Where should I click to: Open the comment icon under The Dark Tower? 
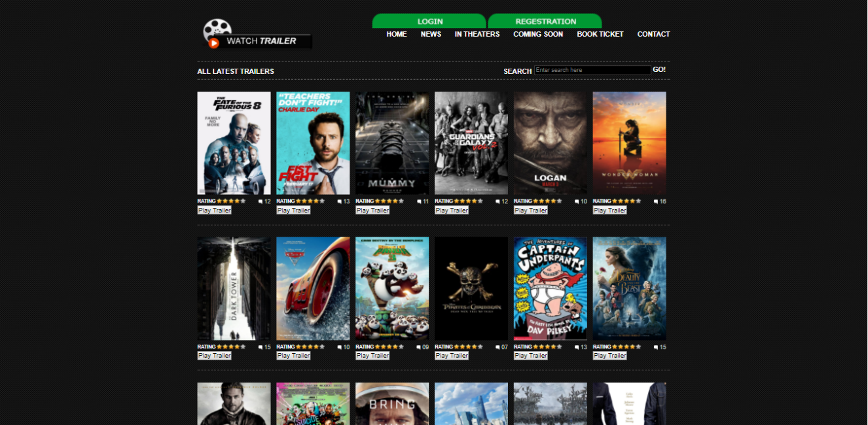tap(261, 347)
